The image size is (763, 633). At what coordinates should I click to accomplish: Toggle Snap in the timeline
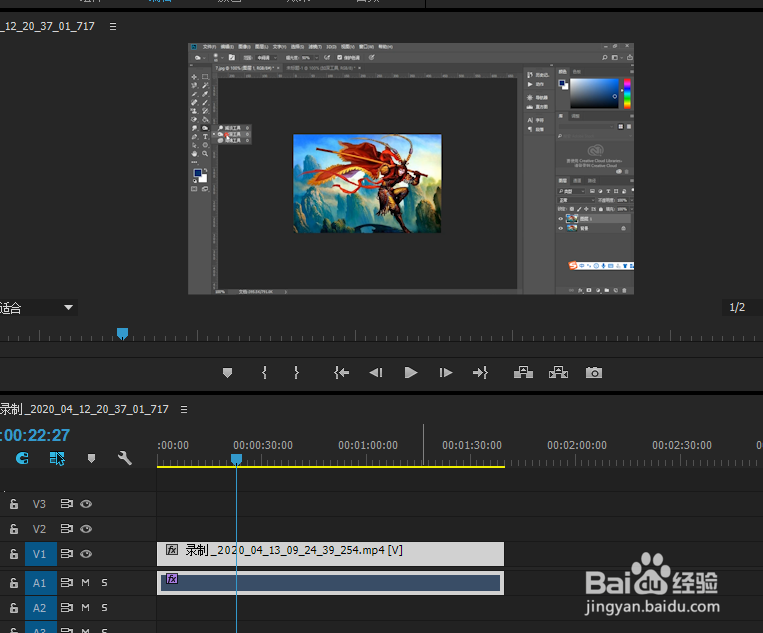(x=22, y=458)
